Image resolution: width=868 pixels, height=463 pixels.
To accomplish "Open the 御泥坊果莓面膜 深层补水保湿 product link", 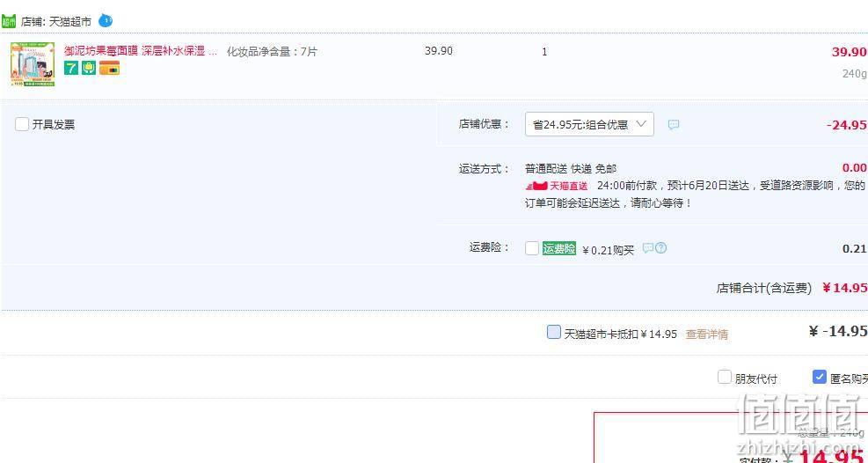I will click(141, 51).
